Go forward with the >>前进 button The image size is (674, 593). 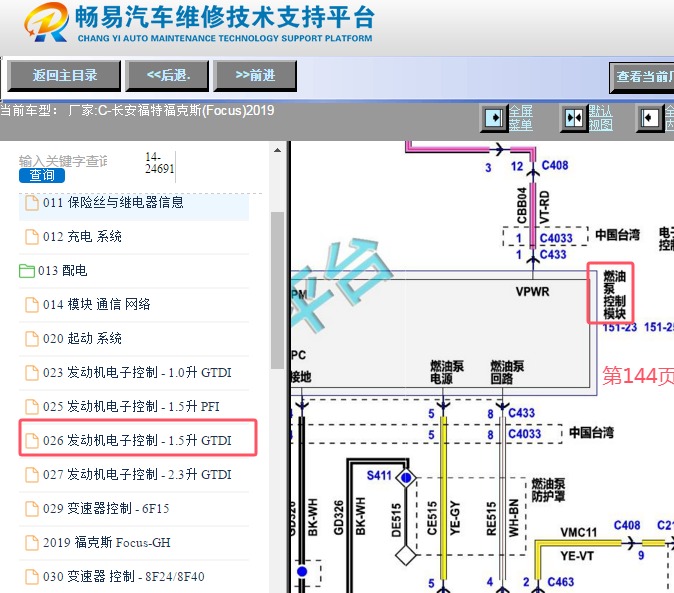(x=255, y=76)
